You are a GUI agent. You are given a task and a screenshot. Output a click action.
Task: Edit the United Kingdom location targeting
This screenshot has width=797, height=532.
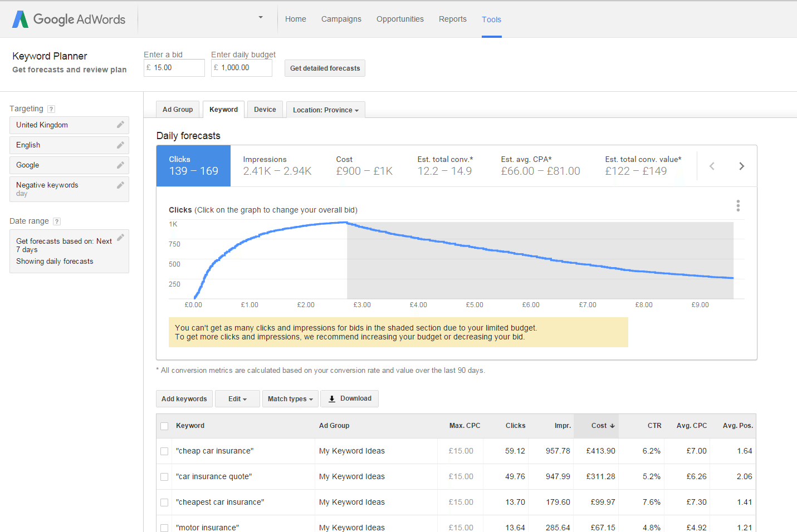pyautogui.click(x=120, y=125)
